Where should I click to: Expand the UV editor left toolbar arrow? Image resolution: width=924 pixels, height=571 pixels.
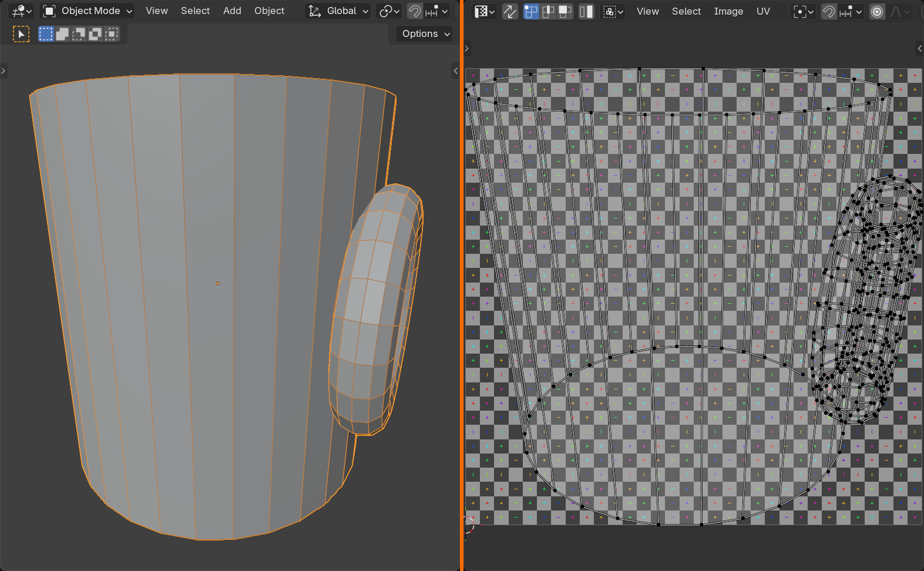pyautogui.click(x=467, y=48)
